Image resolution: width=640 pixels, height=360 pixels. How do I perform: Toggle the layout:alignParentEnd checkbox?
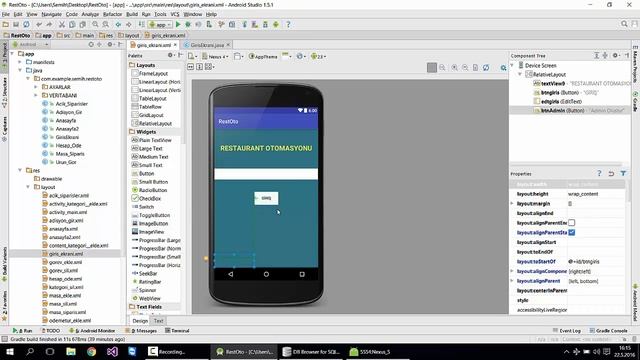[x=572, y=223]
